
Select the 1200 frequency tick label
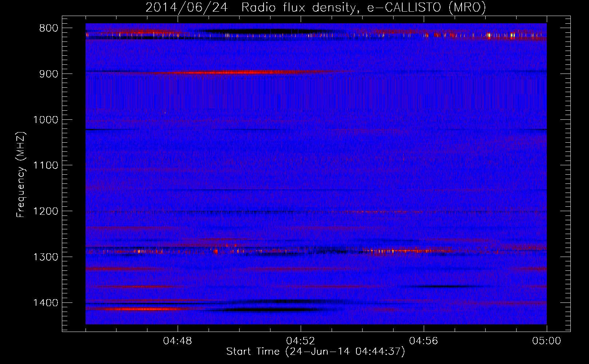click(x=46, y=211)
